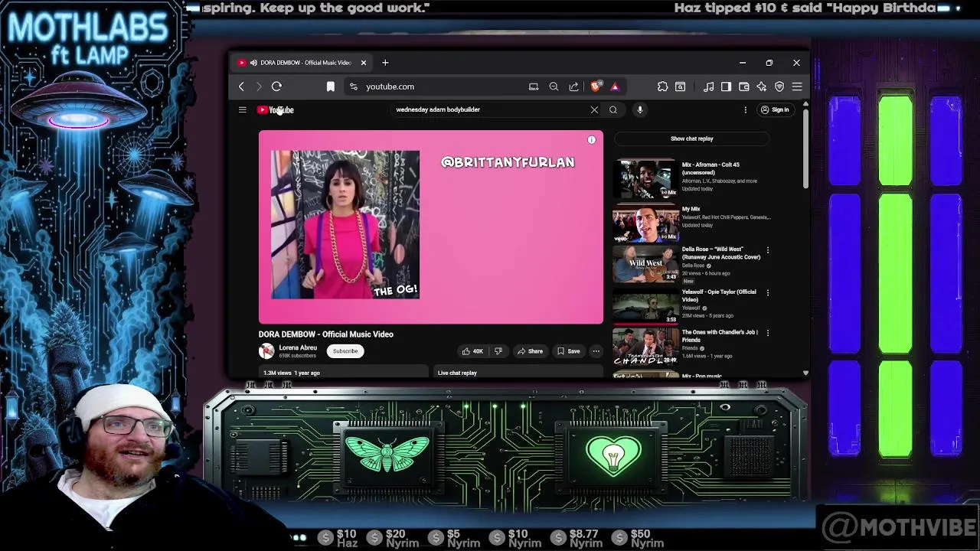The height and width of the screenshot is (551, 980).
Task: Select the DORA DEMBOW browser tab
Action: [x=302, y=63]
